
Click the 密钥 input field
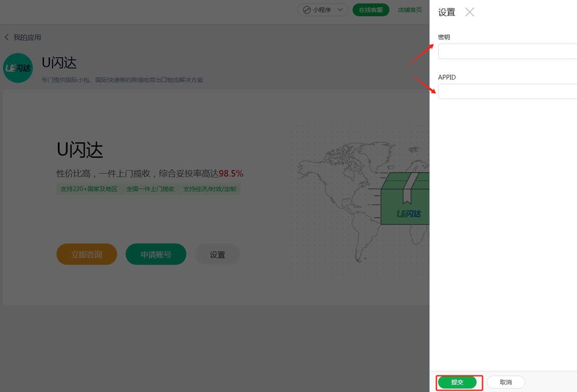tap(507, 51)
